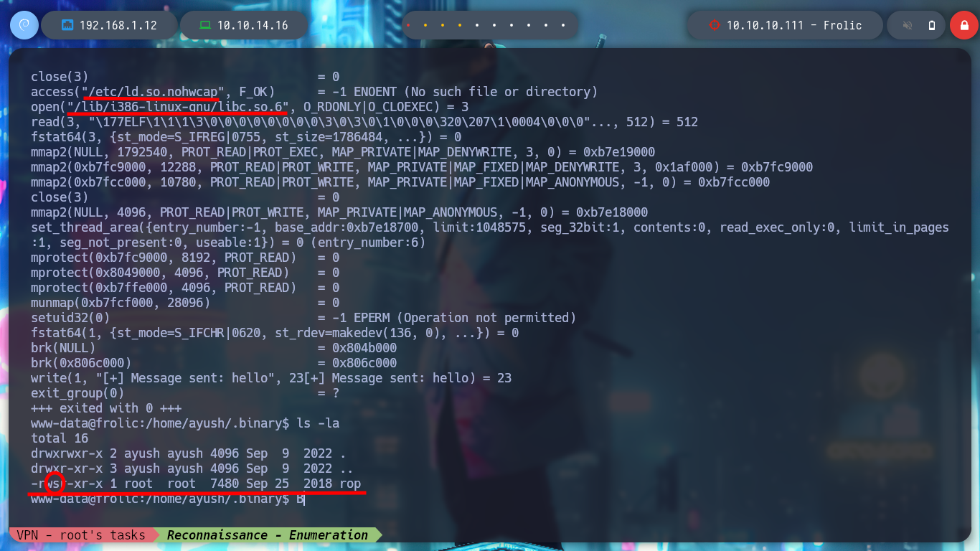
Task: Click the 192.168.1.12 local IP label
Action: (x=118, y=25)
